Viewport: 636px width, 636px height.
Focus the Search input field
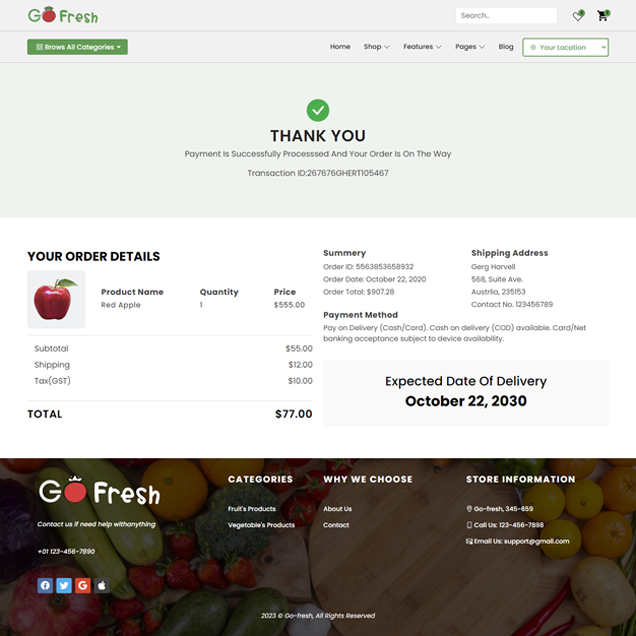pos(506,16)
